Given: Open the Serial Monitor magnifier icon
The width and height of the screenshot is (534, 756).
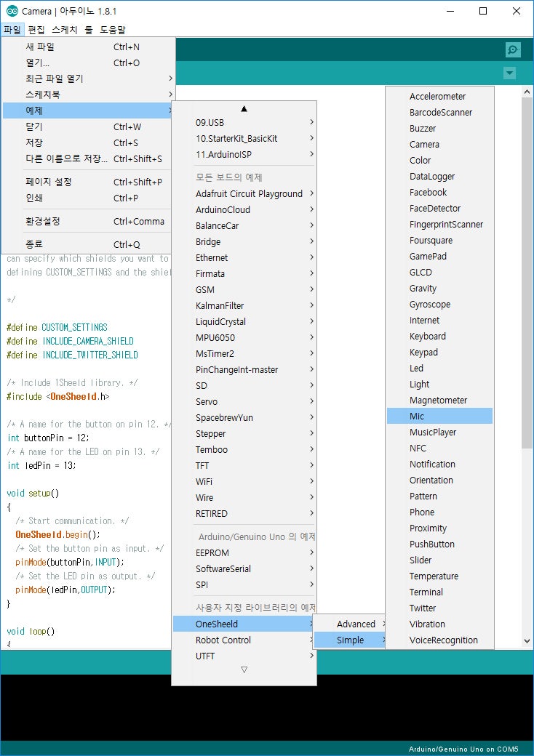Looking at the screenshot, I should 513,49.
